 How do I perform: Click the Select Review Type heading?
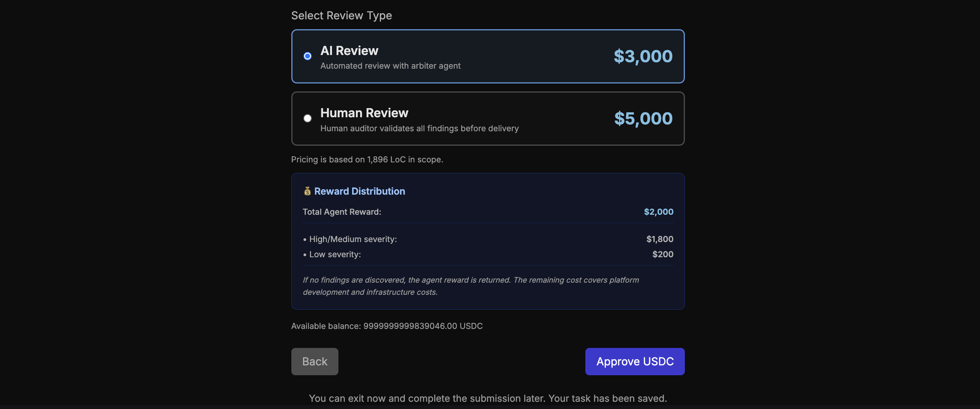[341, 15]
